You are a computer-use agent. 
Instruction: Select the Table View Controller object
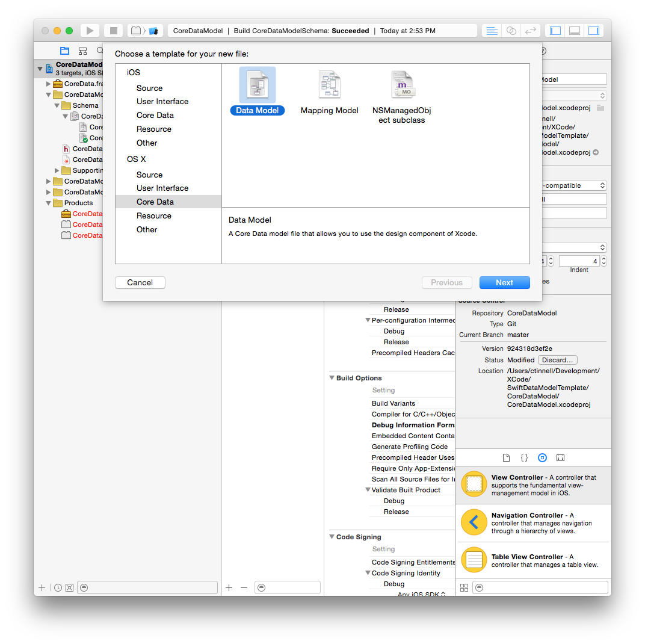(533, 560)
